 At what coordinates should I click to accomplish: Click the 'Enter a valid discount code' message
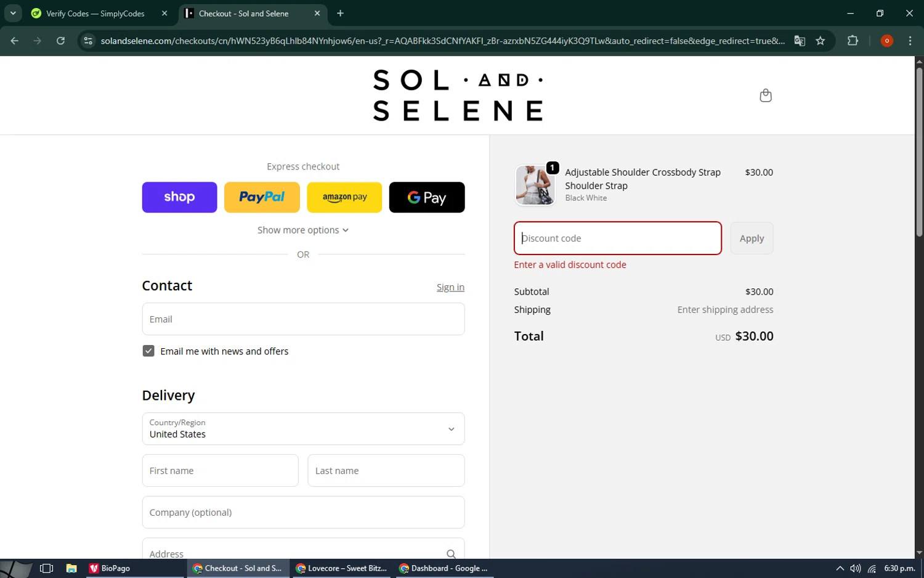click(x=570, y=265)
